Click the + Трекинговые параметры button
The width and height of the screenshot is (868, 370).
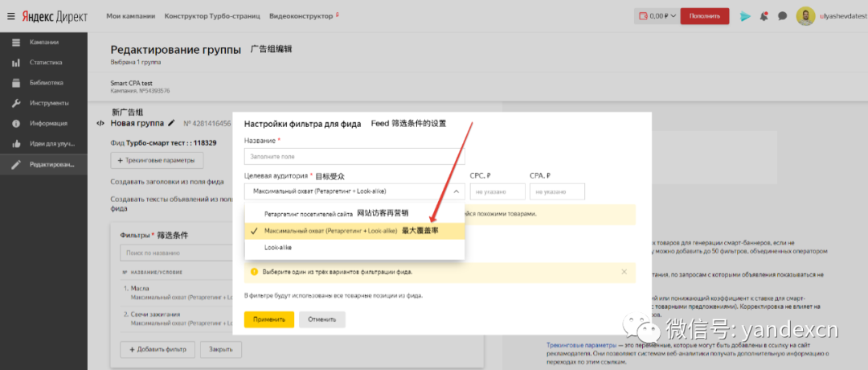coord(157,161)
